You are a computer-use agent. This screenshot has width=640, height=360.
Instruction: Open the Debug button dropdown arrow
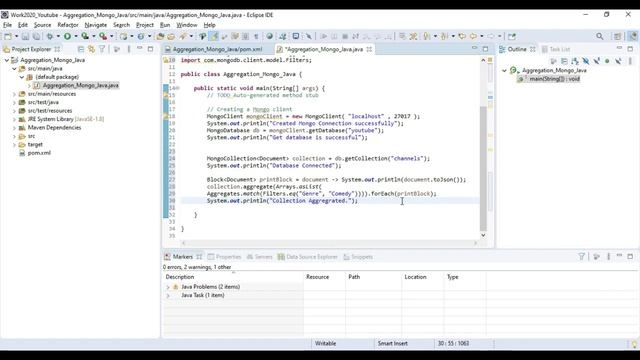pyautogui.click(x=58, y=36)
